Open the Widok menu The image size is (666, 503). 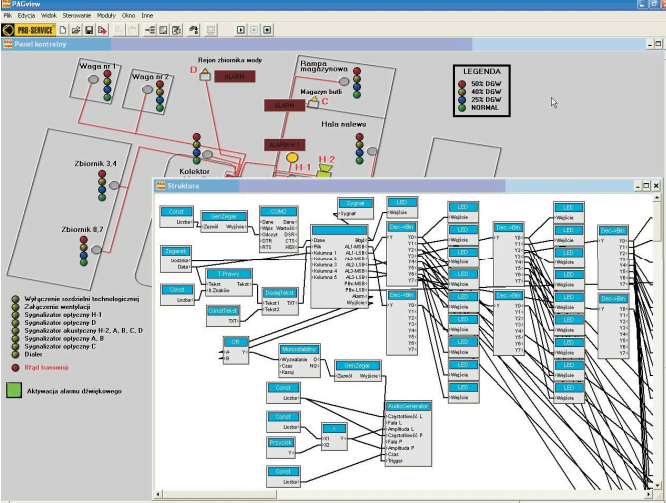point(48,15)
